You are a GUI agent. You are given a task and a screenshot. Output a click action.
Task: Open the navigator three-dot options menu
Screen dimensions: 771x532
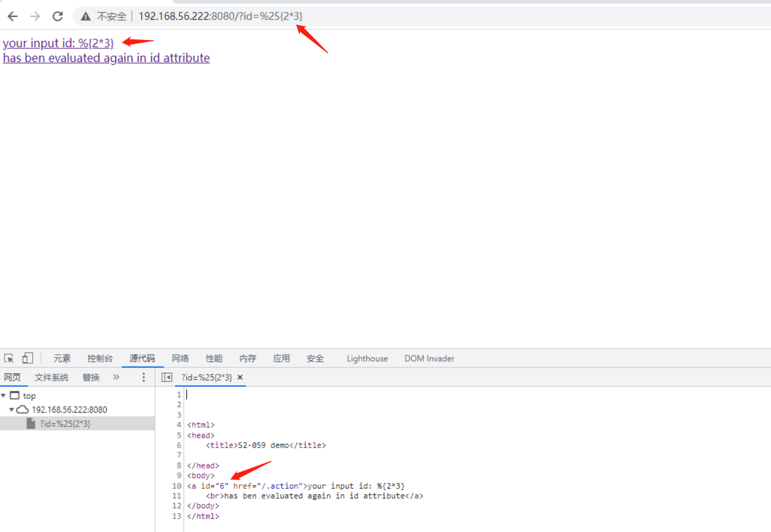[143, 377]
